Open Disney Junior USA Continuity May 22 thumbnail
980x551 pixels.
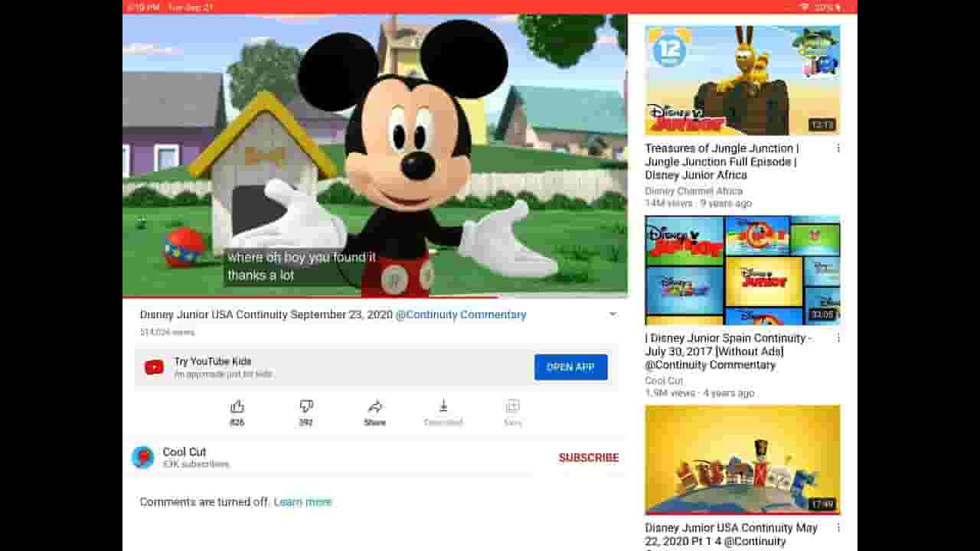click(x=743, y=460)
